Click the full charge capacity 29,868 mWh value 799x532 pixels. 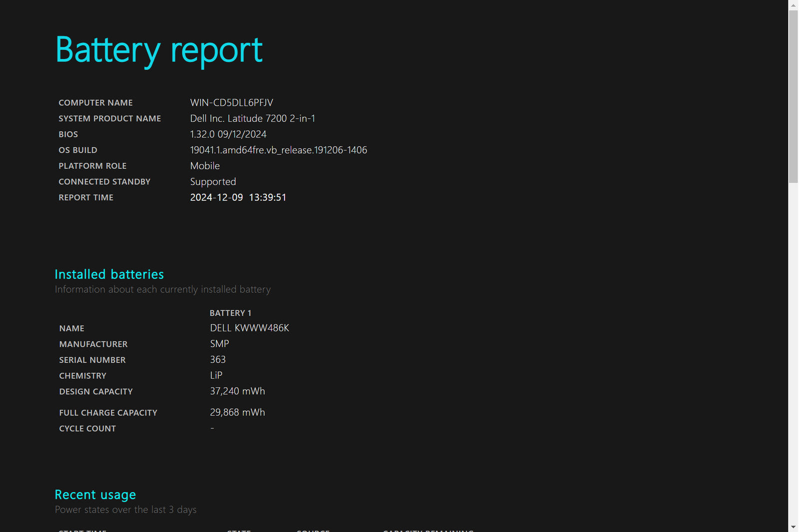pos(237,413)
